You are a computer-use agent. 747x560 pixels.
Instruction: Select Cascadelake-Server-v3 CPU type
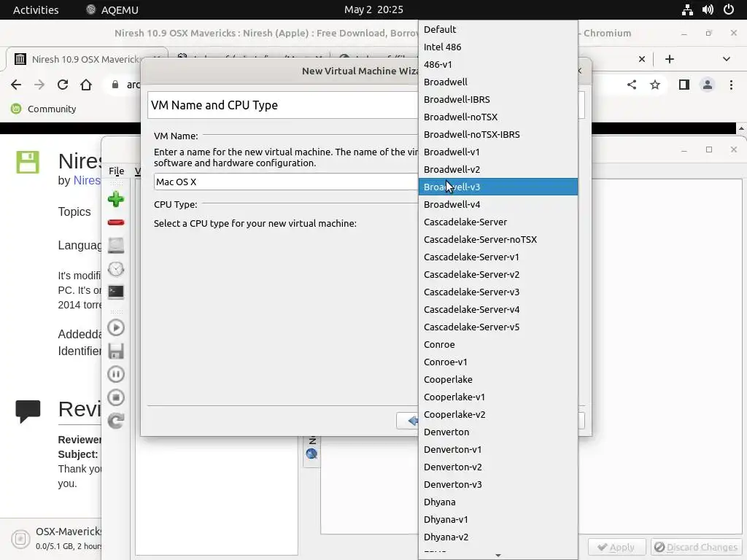[498, 292]
